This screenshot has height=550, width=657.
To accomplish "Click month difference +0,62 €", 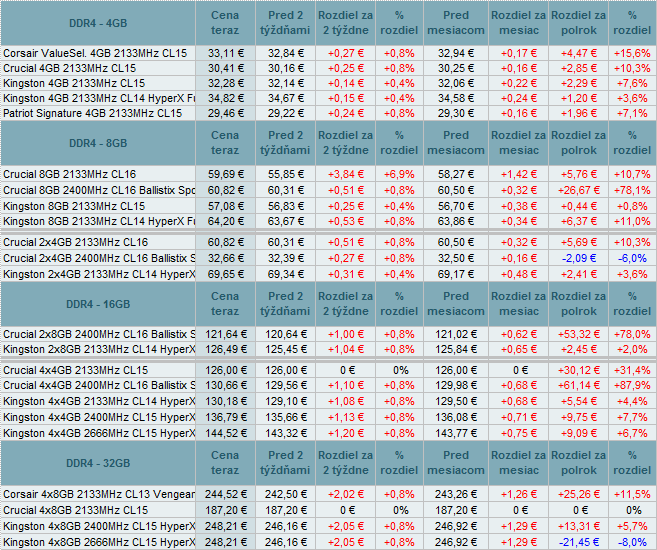I will point(519,334).
